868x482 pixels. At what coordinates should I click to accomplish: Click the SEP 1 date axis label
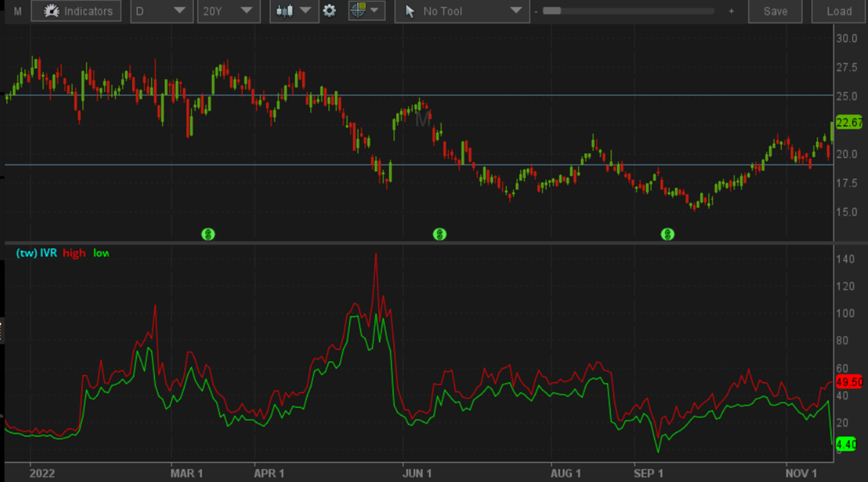point(648,473)
